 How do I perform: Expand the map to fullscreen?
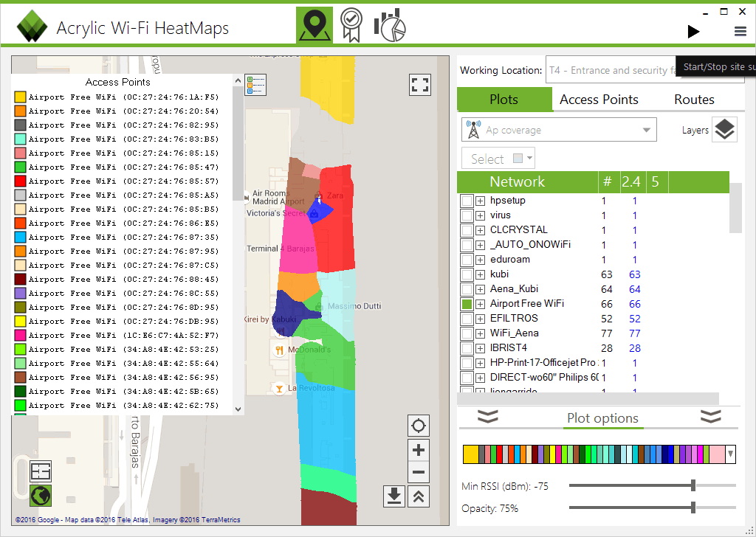(420, 86)
